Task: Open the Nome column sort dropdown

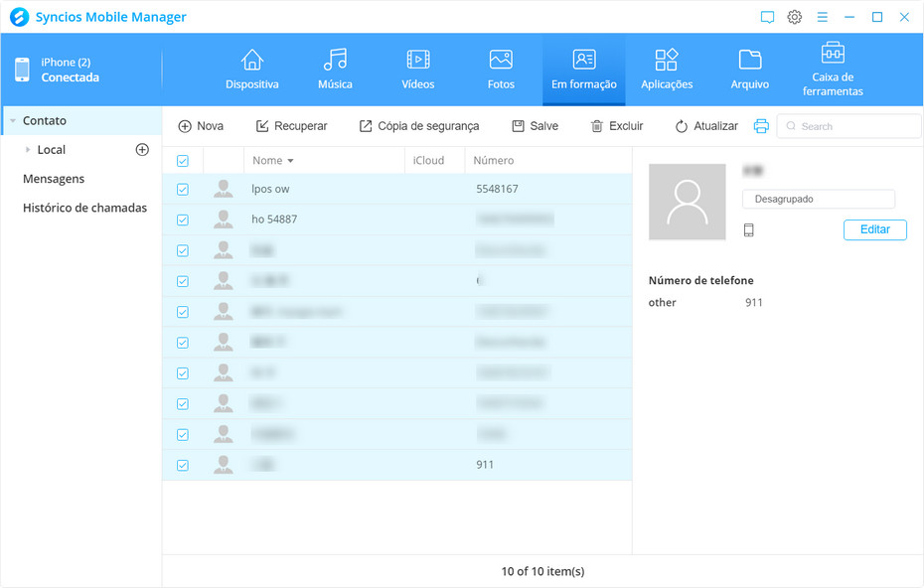Action: pos(290,161)
